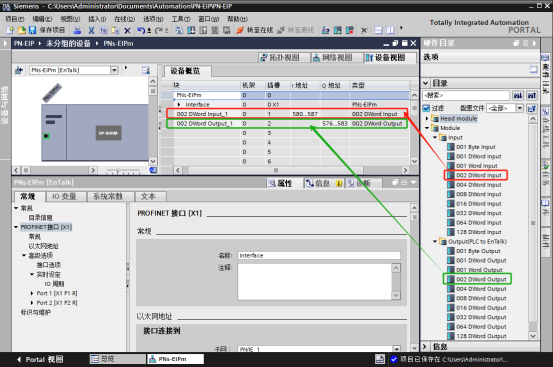Click the profile settings icon beside 配置文件 dropdown
This screenshot has width=553, height=367.
(532, 108)
